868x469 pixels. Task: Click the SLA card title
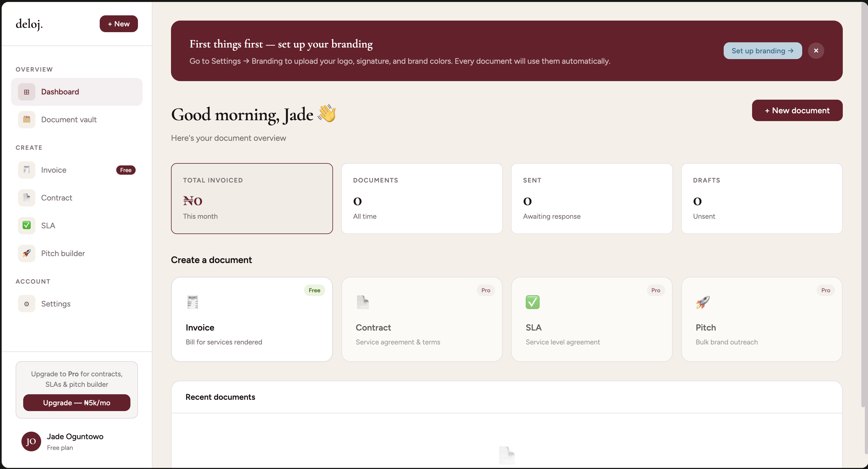[x=534, y=328]
